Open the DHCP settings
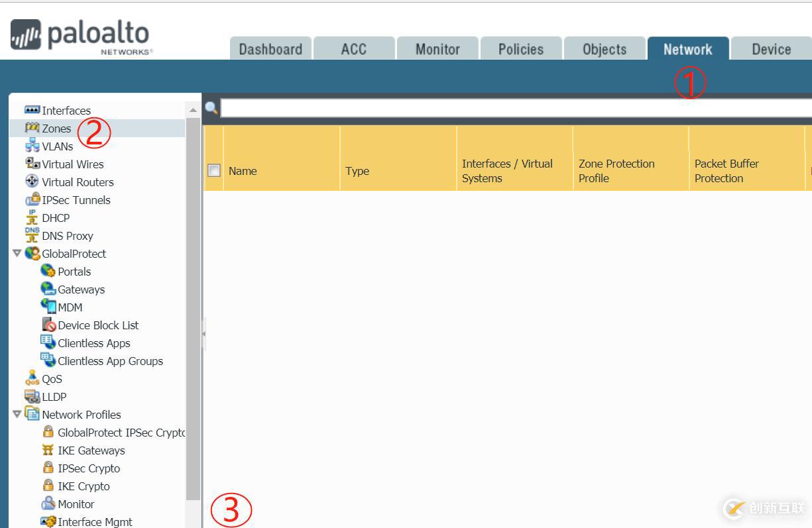 (56, 218)
